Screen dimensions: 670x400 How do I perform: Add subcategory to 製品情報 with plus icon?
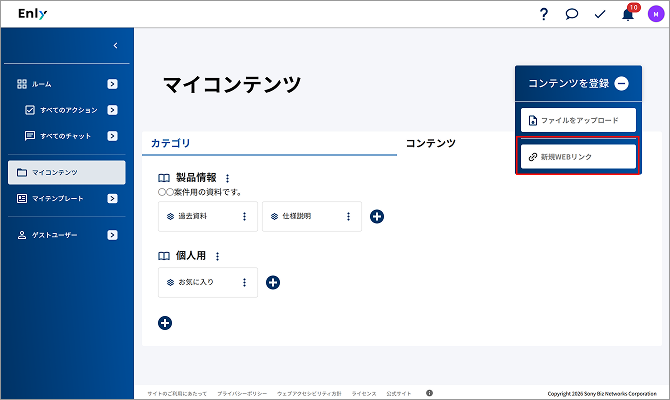[376, 217]
